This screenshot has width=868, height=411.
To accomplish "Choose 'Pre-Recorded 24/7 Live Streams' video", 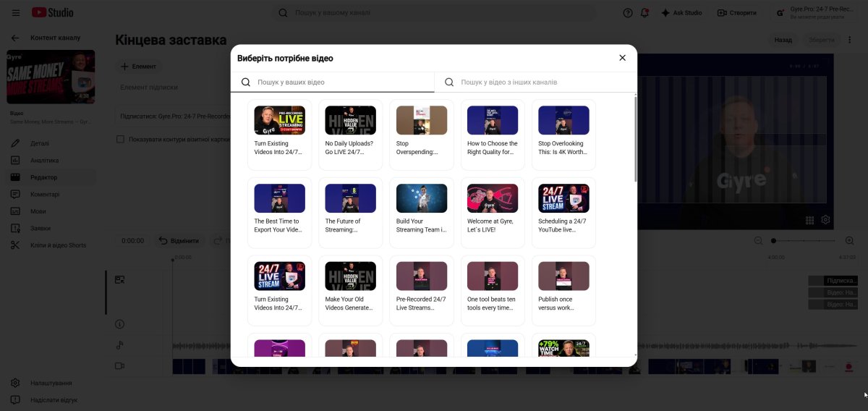I will (421, 290).
